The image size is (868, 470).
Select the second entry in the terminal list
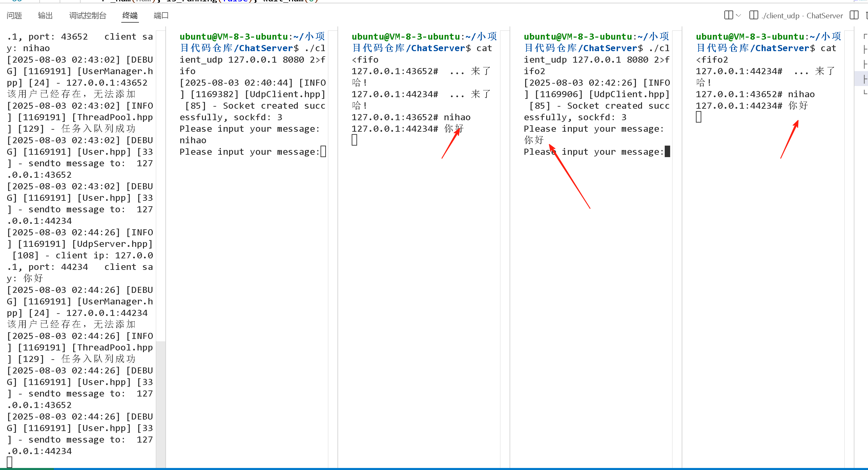pyautogui.click(x=865, y=50)
